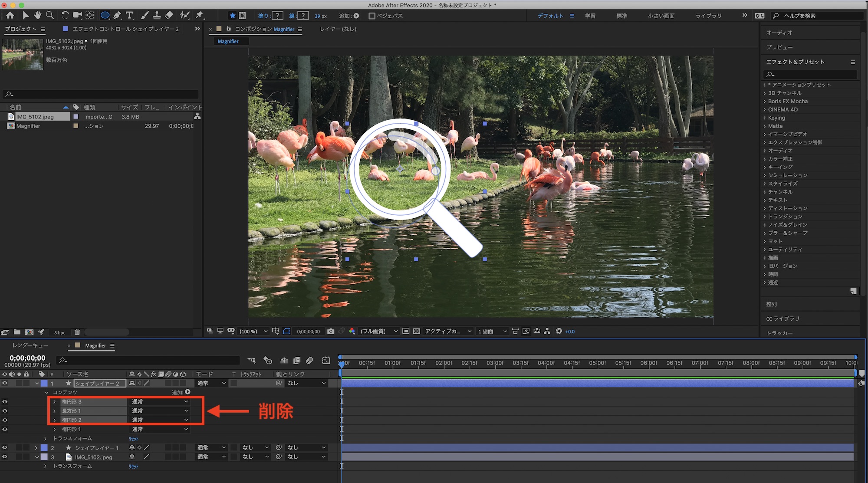The image size is (868, 483).
Task: Select the Zoom tool
Action: (x=50, y=16)
